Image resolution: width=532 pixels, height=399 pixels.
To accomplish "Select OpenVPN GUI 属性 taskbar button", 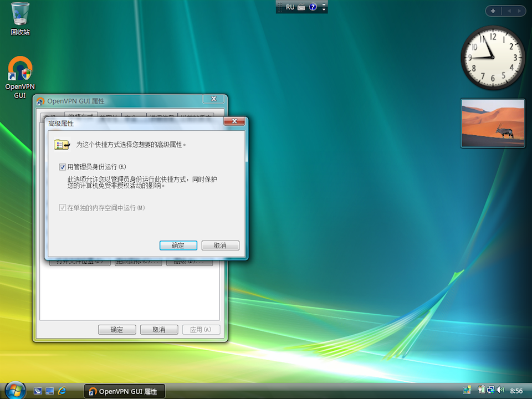I will click(x=125, y=391).
